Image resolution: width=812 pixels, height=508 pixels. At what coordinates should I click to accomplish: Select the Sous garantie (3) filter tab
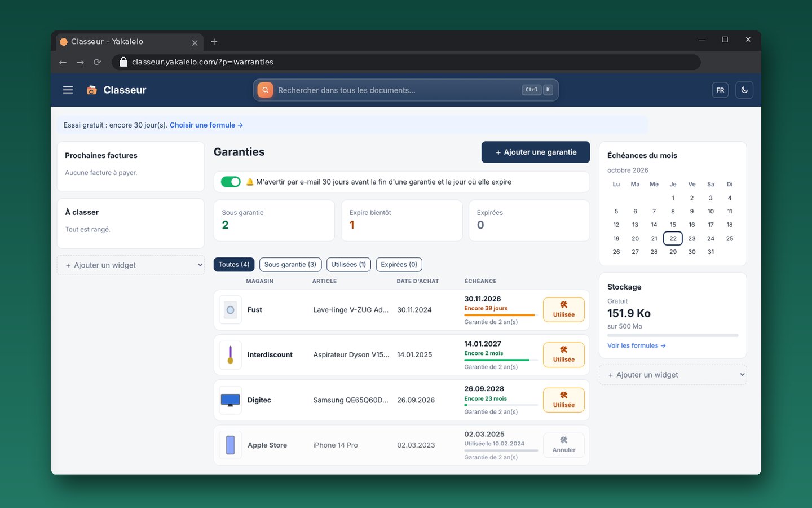pyautogui.click(x=290, y=265)
